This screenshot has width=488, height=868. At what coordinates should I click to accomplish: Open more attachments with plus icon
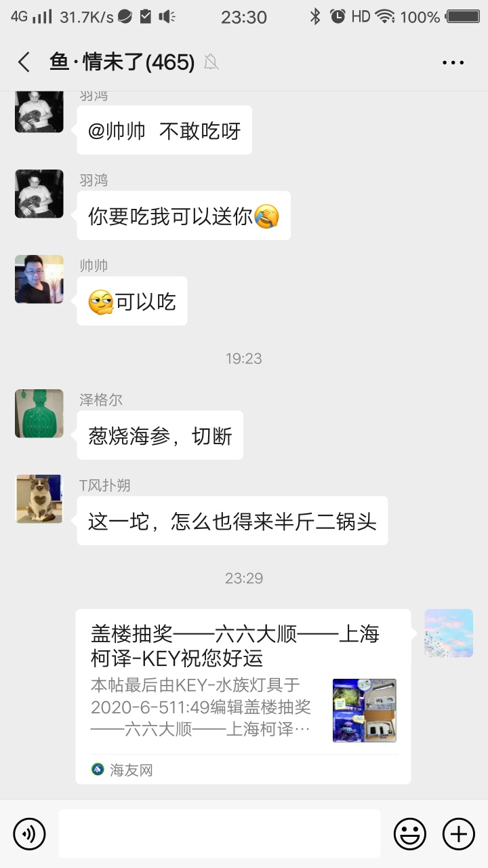[x=459, y=833]
